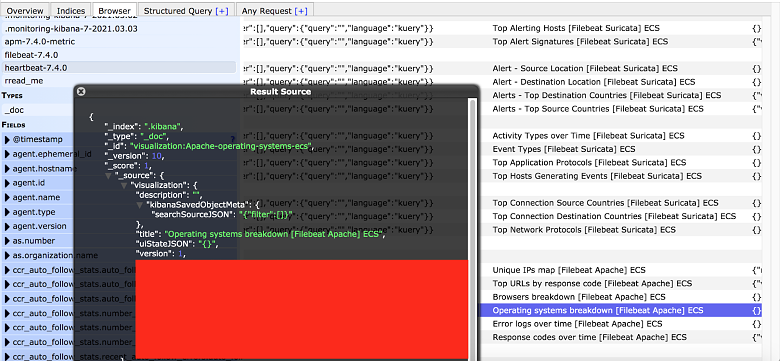Click Top Connection Destination Countries row
The width and height of the screenshot is (780, 361).
(x=614, y=216)
